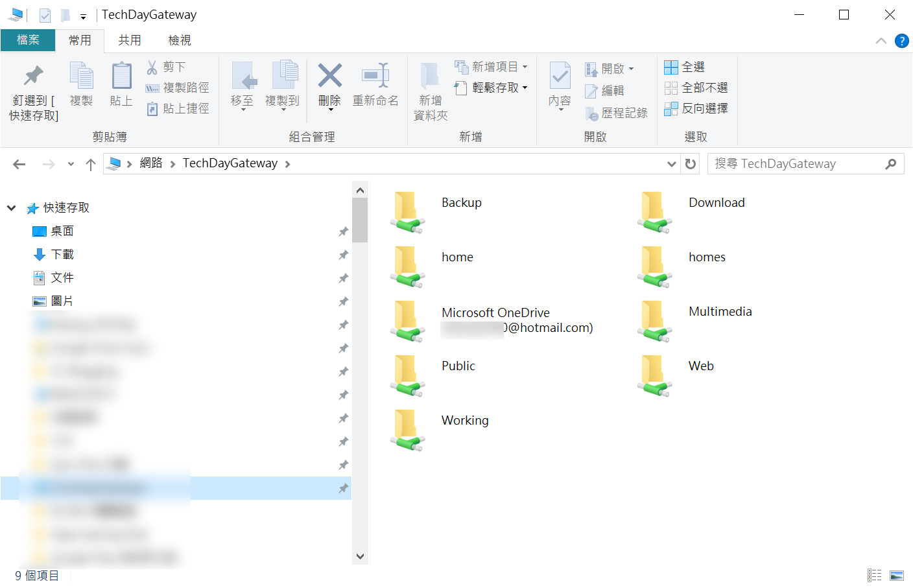Open the recent locations dropdown arrow

[x=71, y=164]
